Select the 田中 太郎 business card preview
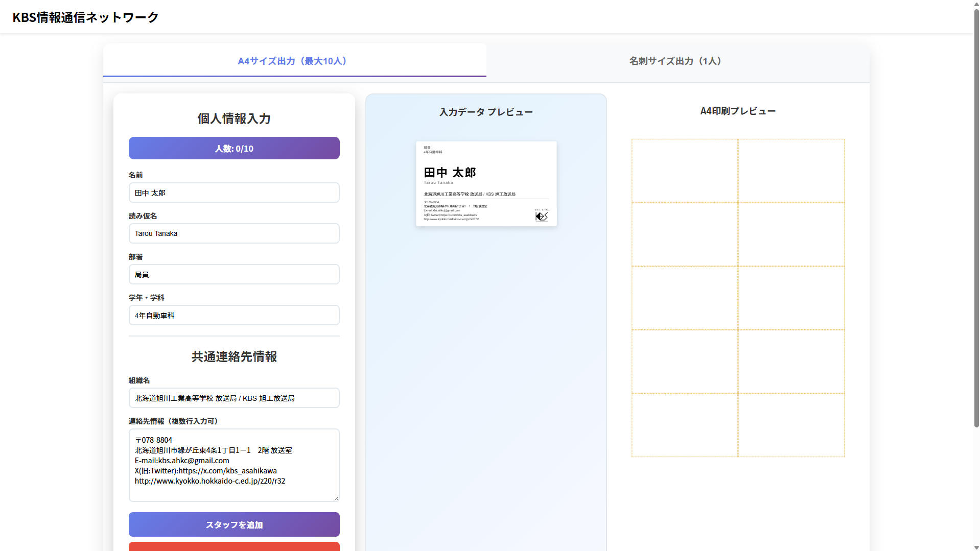Image resolution: width=980 pixels, height=551 pixels. click(486, 184)
